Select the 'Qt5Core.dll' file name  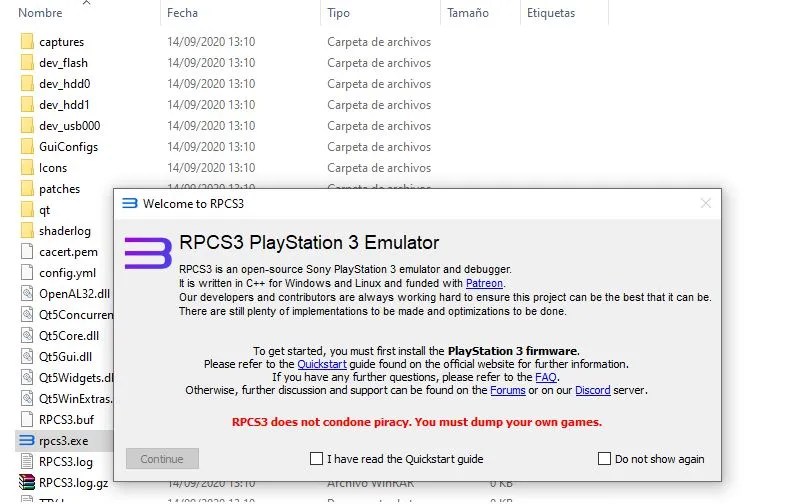[x=69, y=336]
